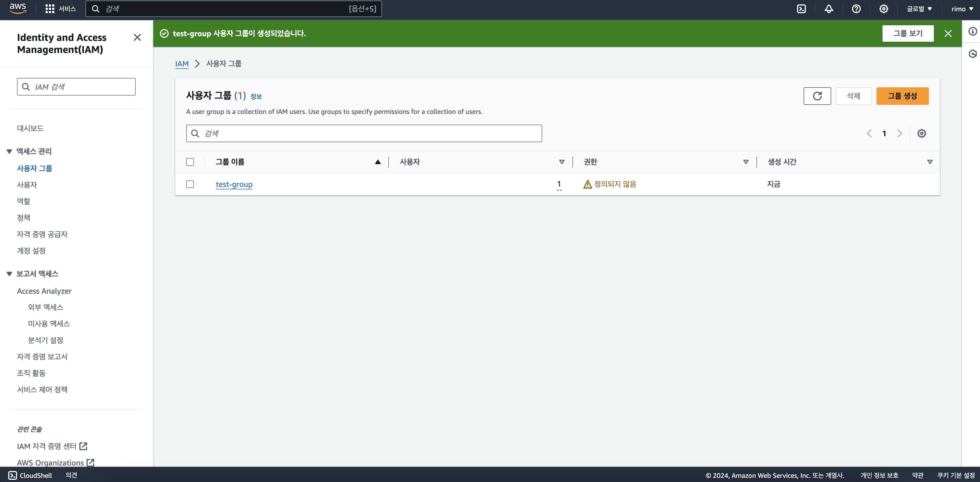Open console settings gear in top bar

883,9
